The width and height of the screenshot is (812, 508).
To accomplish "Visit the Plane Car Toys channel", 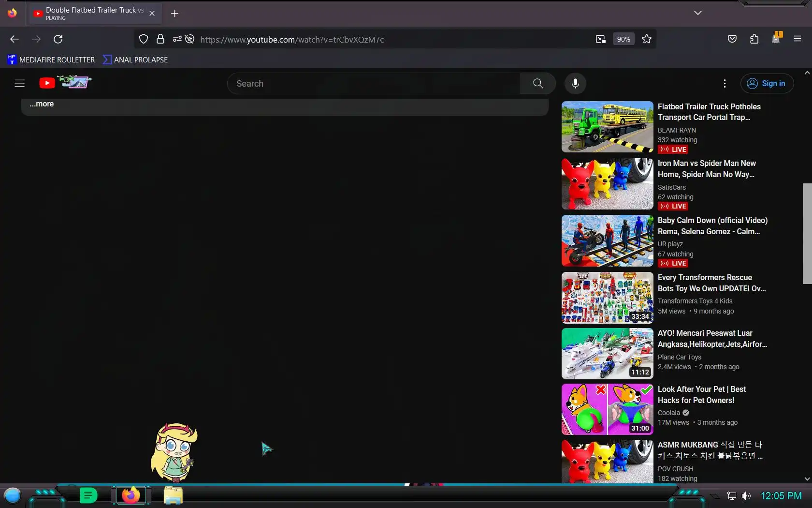I will click(679, 357).
